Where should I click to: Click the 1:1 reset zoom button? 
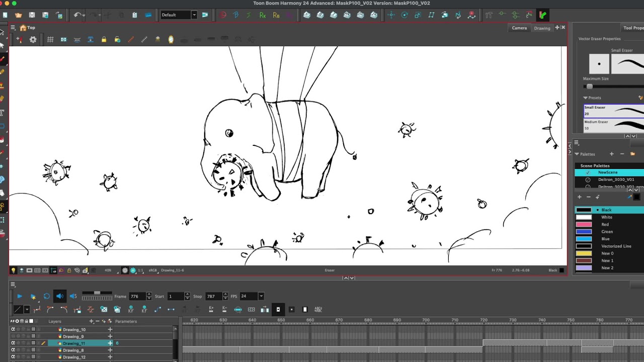[x=140, y=270]
